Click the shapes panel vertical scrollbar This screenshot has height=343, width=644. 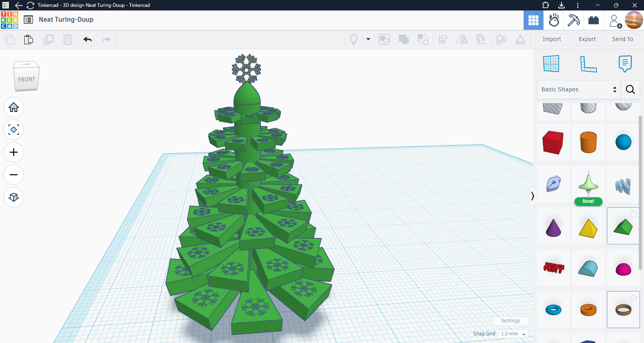click(x=641, y=192)
